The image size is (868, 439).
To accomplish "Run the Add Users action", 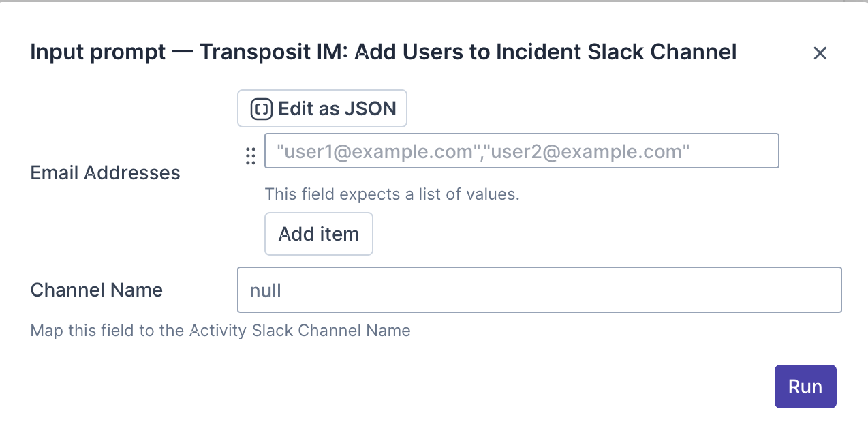I will click(x=805, y=387).
